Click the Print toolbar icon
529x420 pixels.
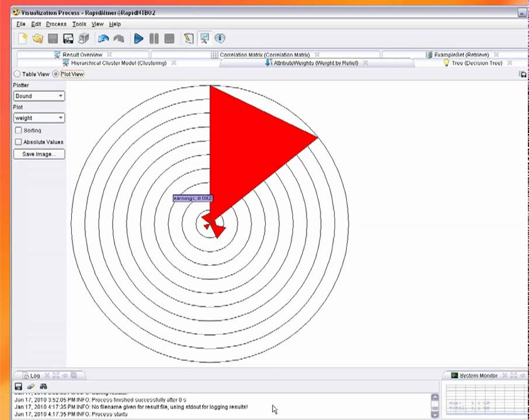pos(83,38)
